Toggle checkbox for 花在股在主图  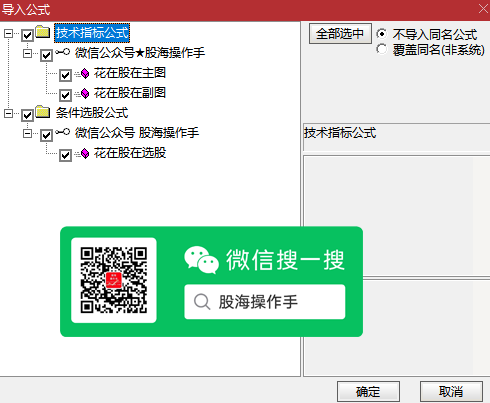[x=65, y=75]
